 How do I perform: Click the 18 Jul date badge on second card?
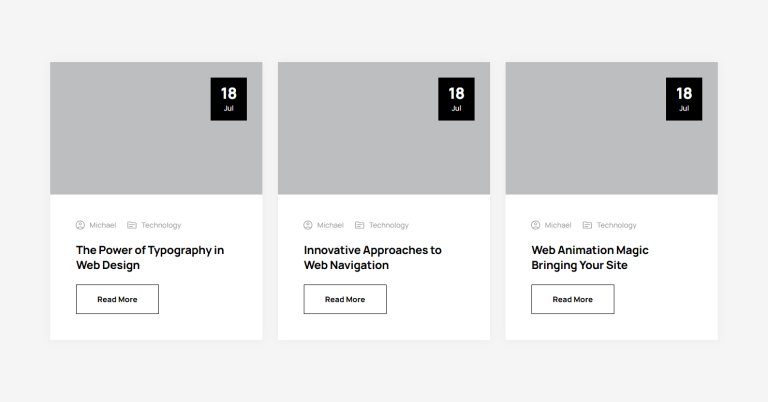(x=456, y=99)
